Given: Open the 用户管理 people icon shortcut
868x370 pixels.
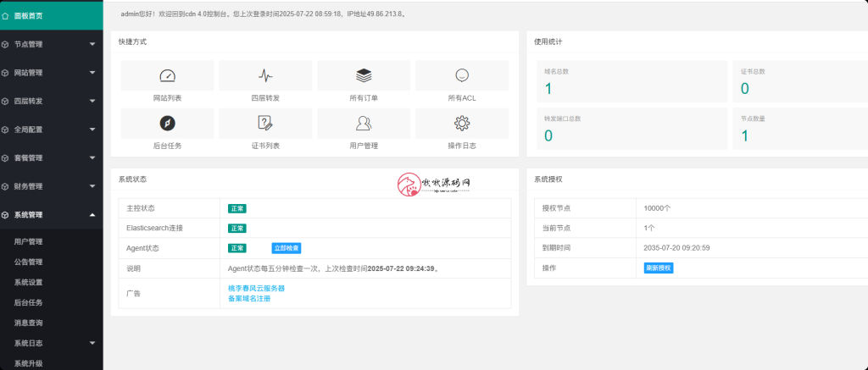Looking at the screenshot, I should coord(364,124).
